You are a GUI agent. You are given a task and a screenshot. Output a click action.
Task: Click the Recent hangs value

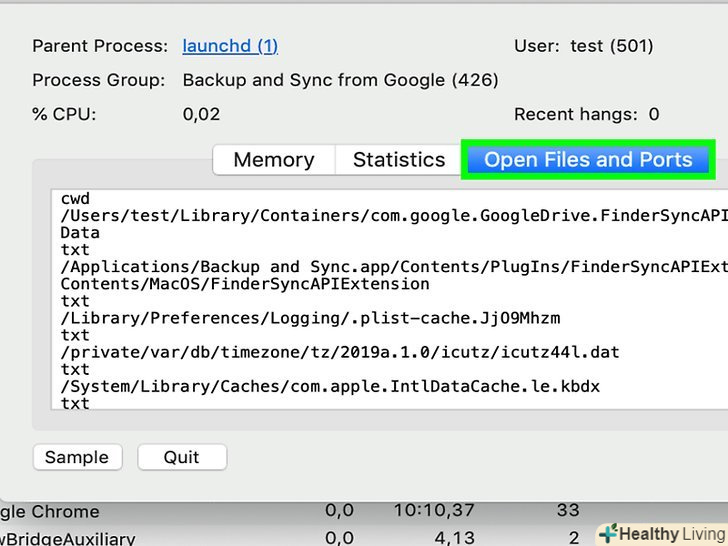(654, 114)
